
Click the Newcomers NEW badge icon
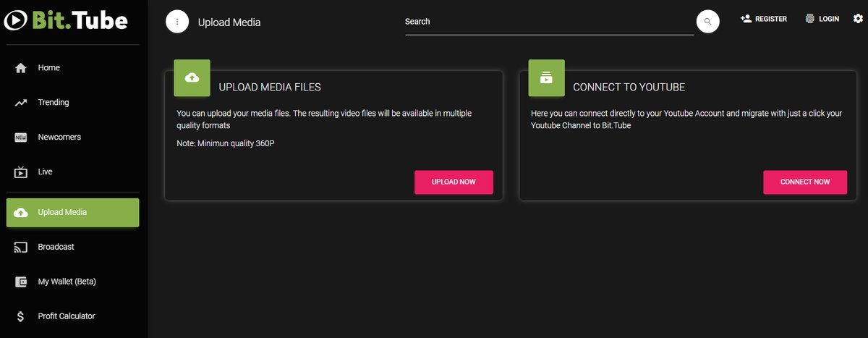coord(21,138)
